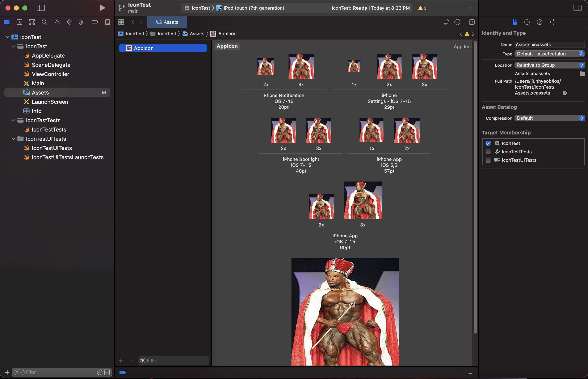Open the Compression Default dropdown
This screenshot has height=379, width=588.
tap(549, 118)
